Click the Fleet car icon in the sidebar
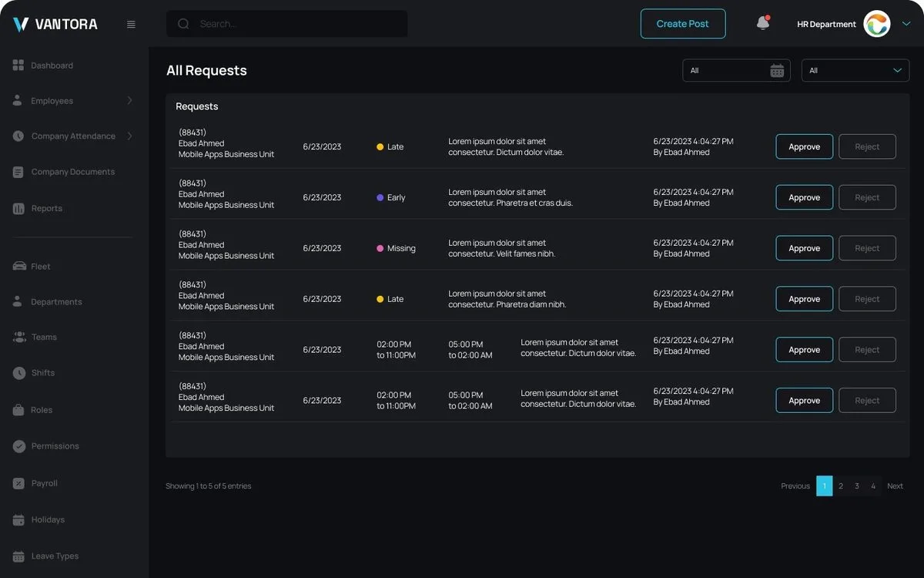The width and height of the screenshot is (924, 578). click(x=19, y=267)
